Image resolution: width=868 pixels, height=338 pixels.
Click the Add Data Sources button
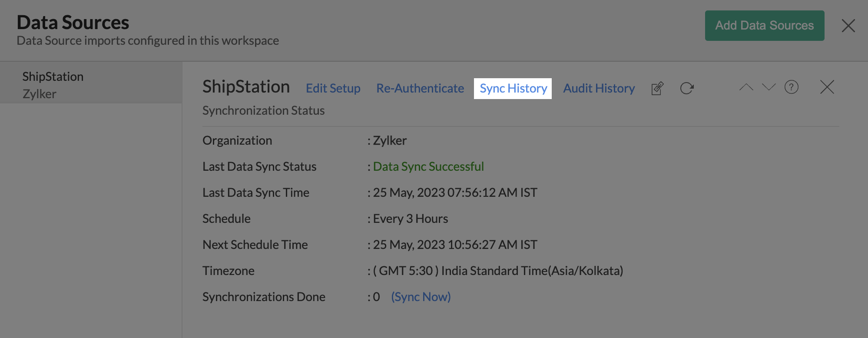pyautogui.click(x=765, y=26)
